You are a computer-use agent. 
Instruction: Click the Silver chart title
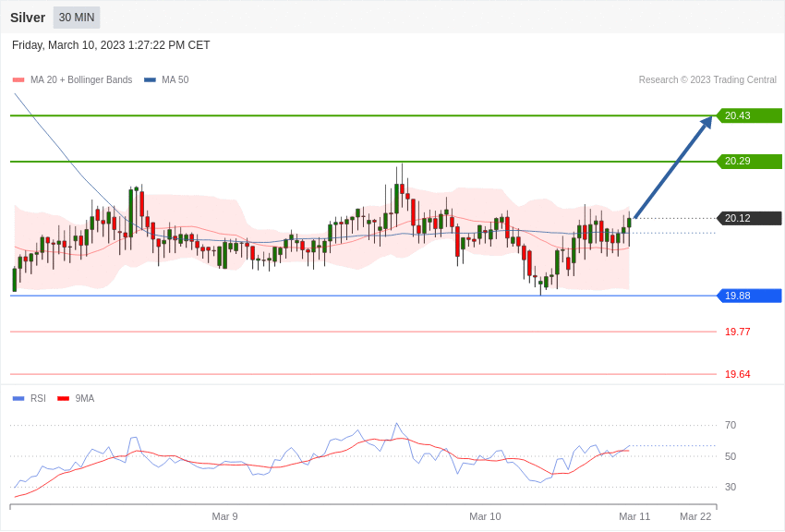28,18
